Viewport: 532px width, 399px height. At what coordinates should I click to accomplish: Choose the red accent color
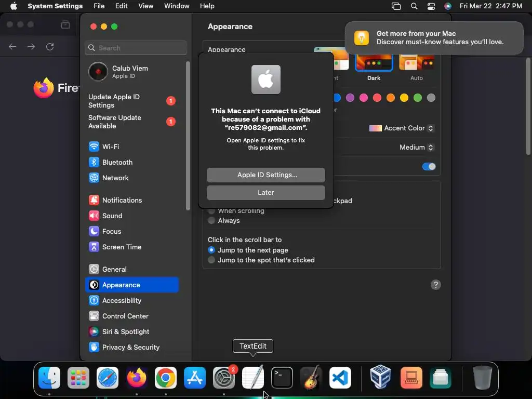[377, 98]
